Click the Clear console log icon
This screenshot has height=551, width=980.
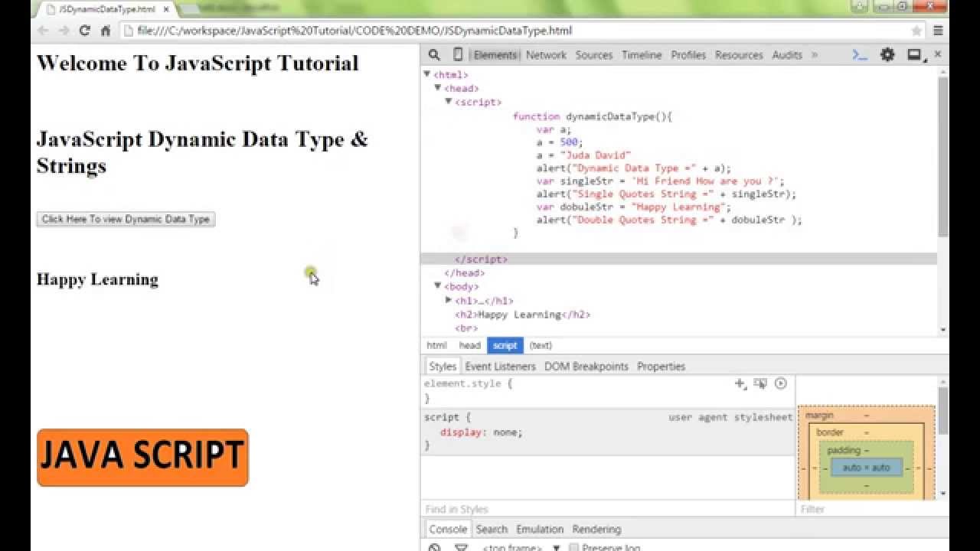[x=435, y=547]
